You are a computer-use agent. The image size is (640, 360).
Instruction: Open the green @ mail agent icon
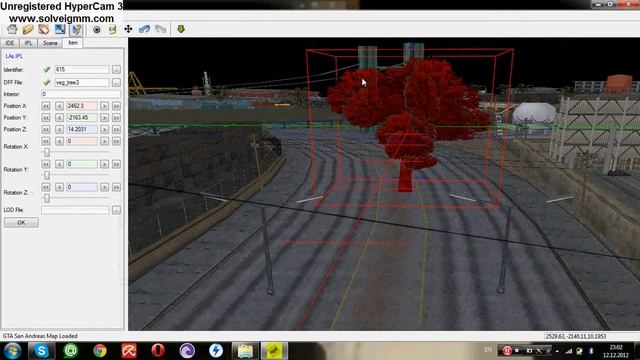coord(70,351)
